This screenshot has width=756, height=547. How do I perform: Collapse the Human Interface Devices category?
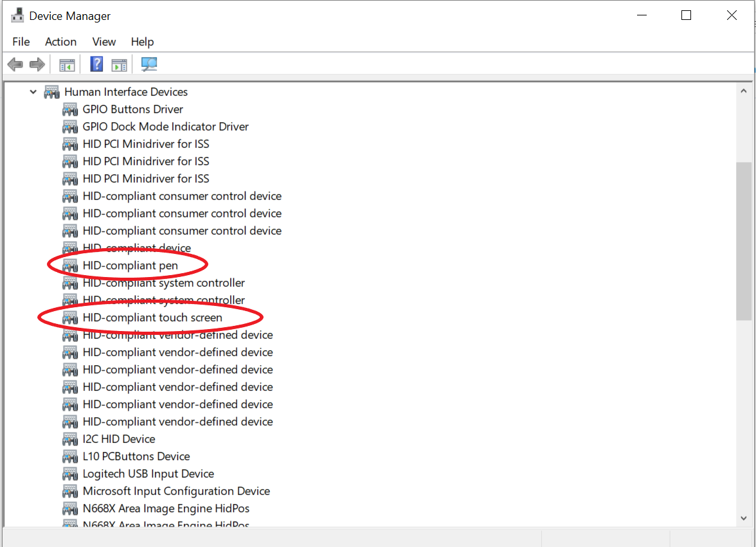click(33, 92)
